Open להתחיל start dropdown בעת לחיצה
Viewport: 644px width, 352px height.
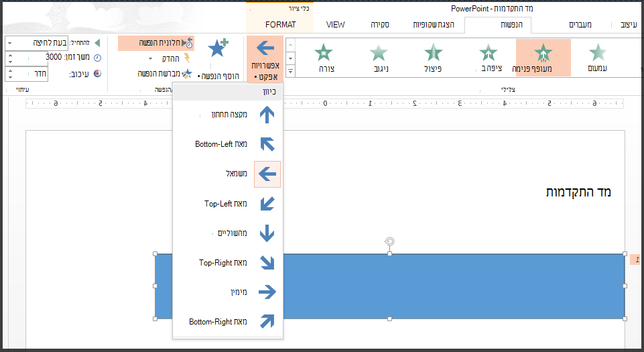[37, 43]
